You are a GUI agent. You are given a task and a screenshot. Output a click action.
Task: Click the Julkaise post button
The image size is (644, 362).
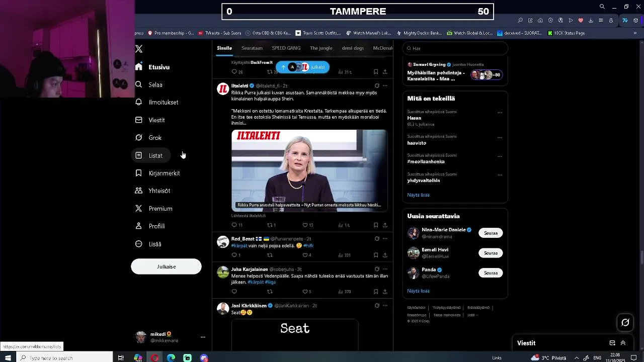pyautogui.click(x=166, y=266)
